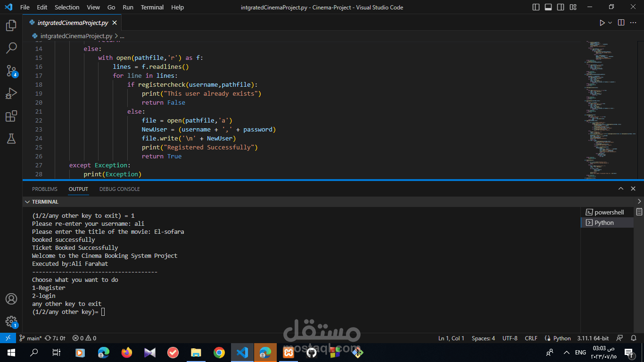The height and width of the screenshot is (362, 644).
Task: Open Customize Layout in title bar
Action: point(572,7)
